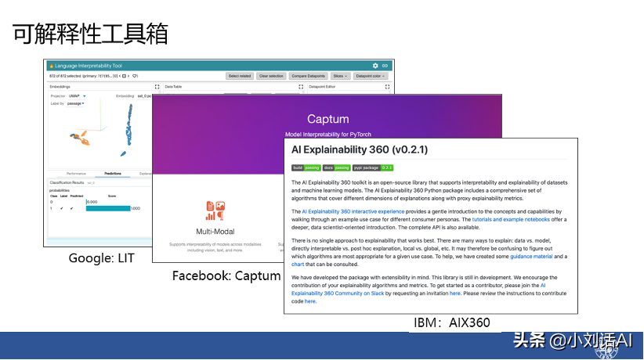Open the chart link in AIX360 readme
The image size is (644, 360).
click(x=298, y=265)
